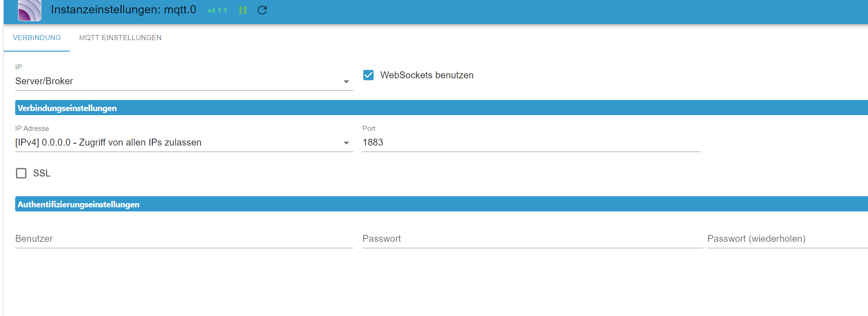Screen dimensions: 868x316
Task: Click the v4.1.1 version label
Action: [x=217, y=11]
